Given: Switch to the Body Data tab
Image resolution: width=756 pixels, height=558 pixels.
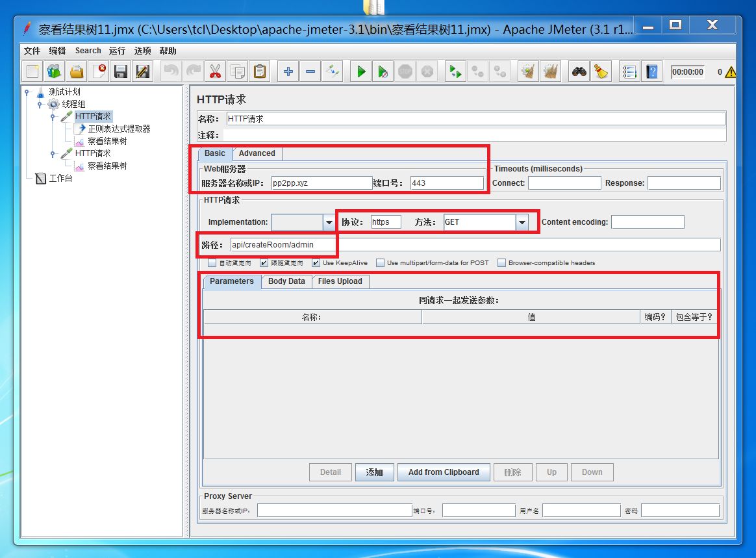Looking at the screenshot, I should point(286,281).
